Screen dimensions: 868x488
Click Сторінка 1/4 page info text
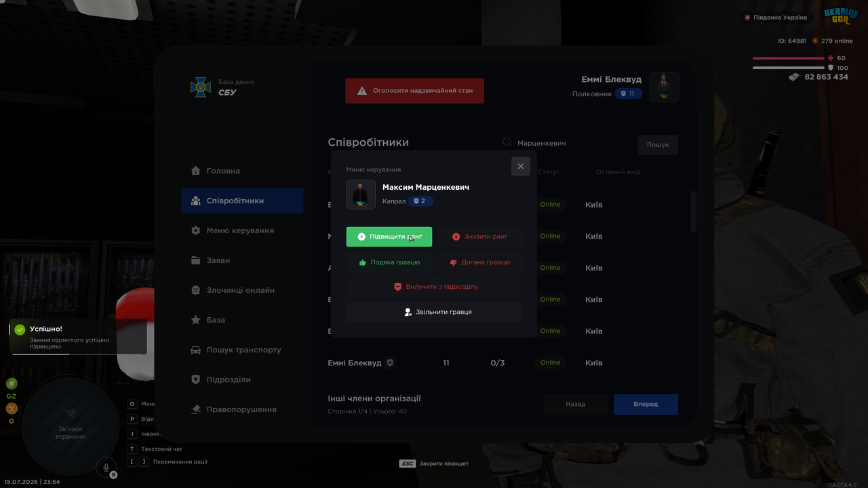[367, 411]
